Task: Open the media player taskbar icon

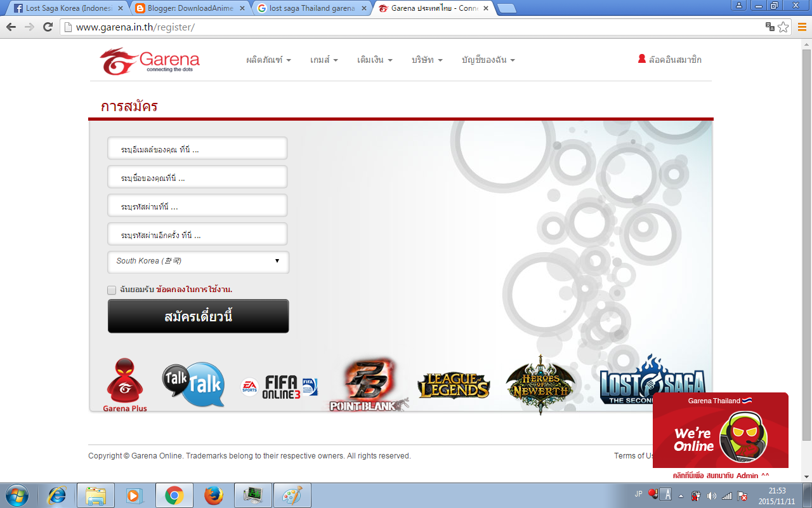Action: pyautogui.click(x=134, y=495)
